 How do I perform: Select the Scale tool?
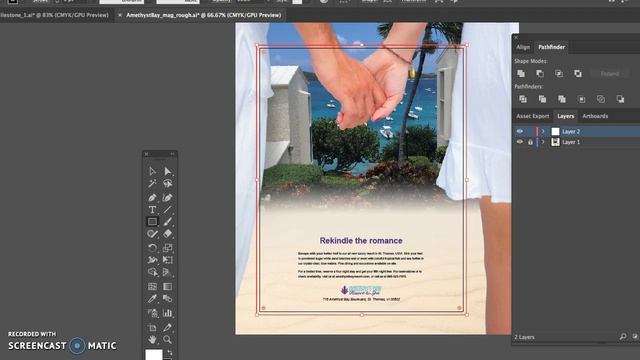167,248
